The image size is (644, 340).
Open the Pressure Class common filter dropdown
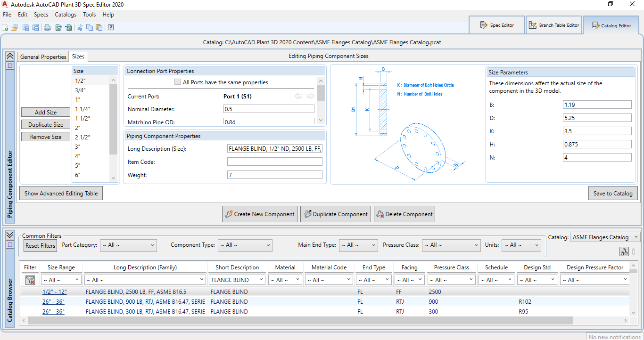coord(451,245)
